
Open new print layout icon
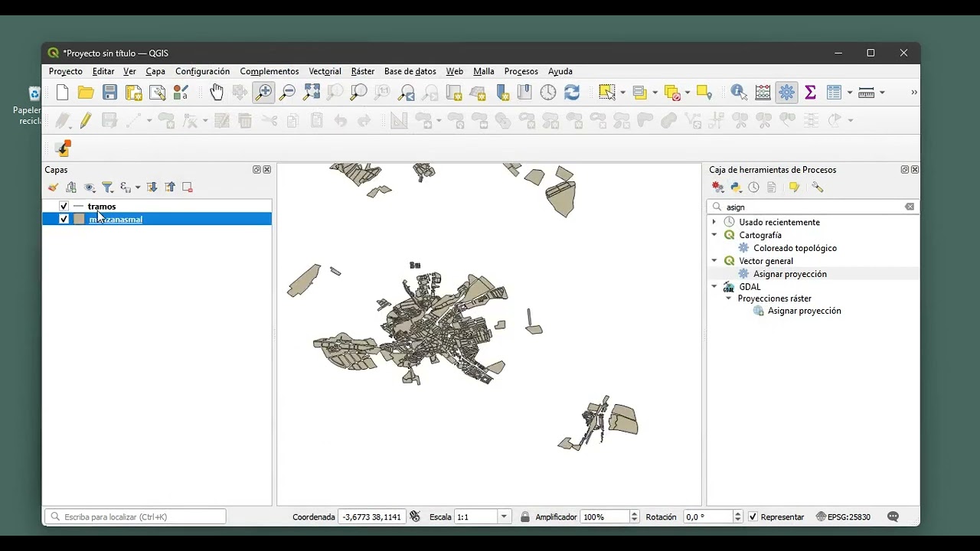(x=134, y=93)
